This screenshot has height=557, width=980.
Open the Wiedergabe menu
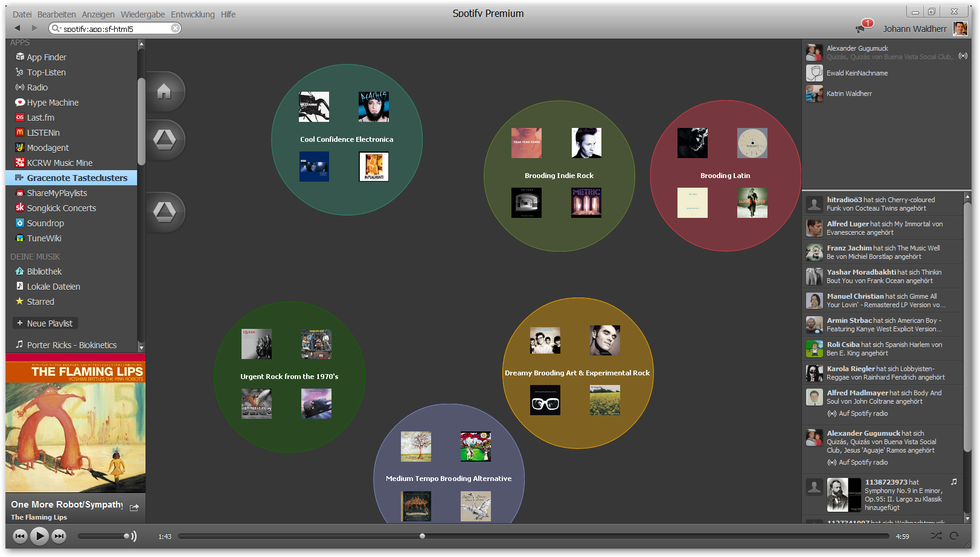click(143, 14)
